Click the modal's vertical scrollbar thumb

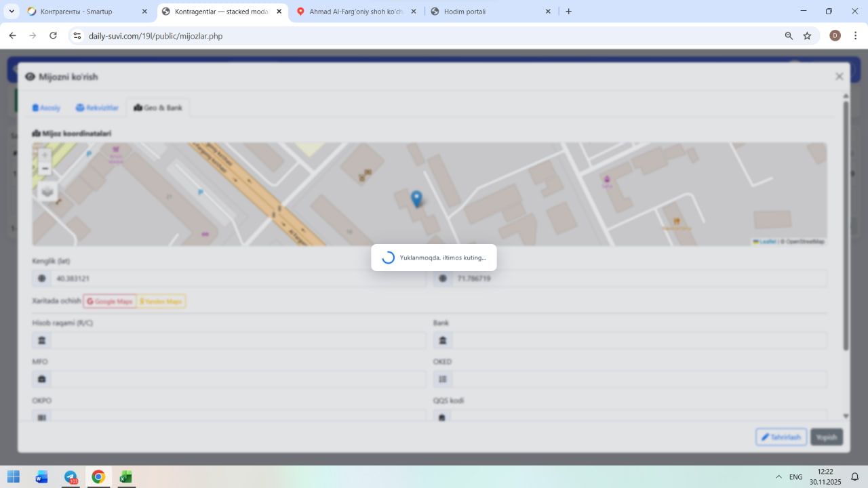(x=846, y=226)
